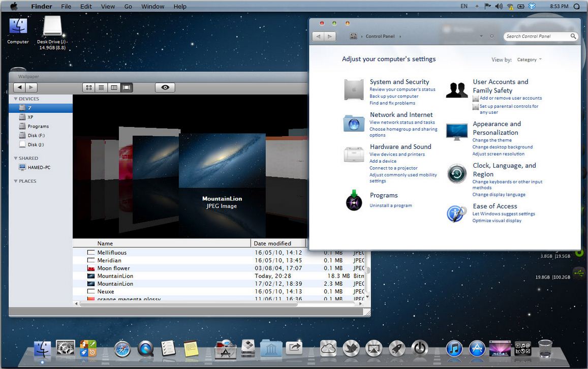
Task: Switch Wallpaper window to Cover Flow view
Action: click(x=127, y=87)
